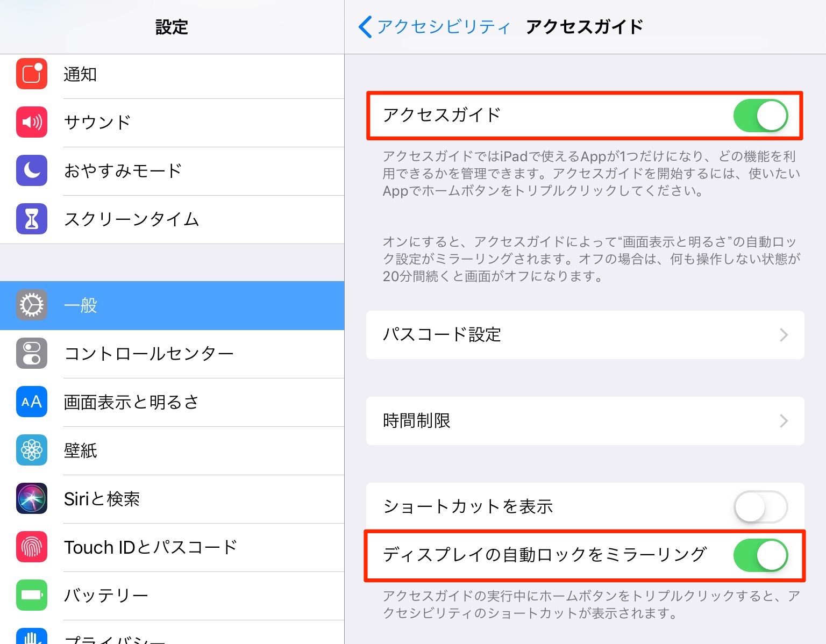The width and height of the screenshot is (826, 644).
Task: Tap description starting アクセスガイドではiPadで
Action: click(591, 174)
